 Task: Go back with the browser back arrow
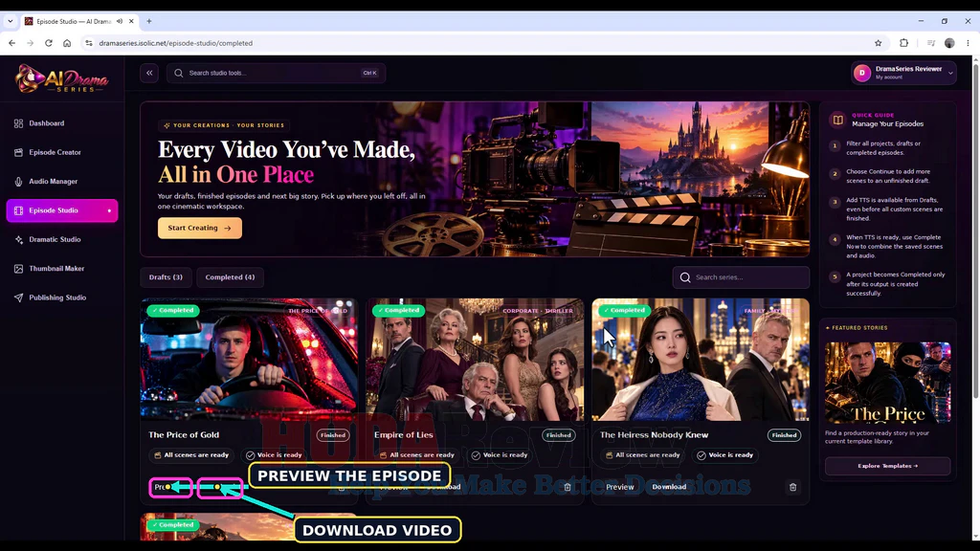[11, 43]
